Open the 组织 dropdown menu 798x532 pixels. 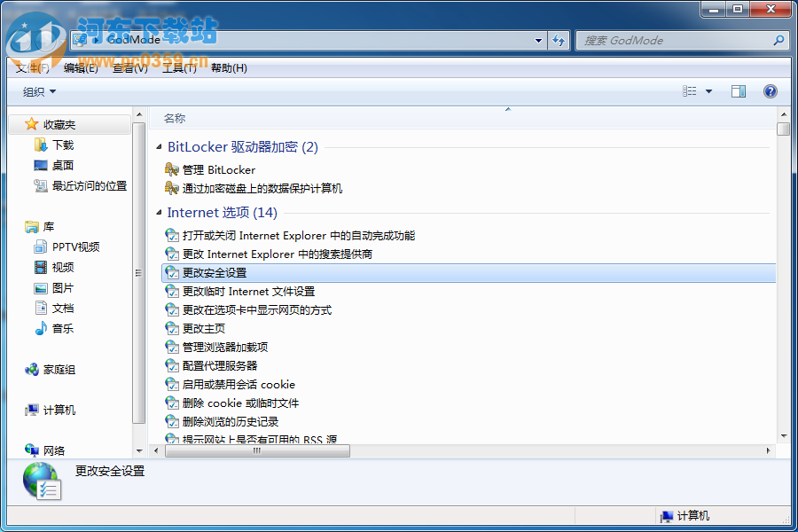coord(36,90)
